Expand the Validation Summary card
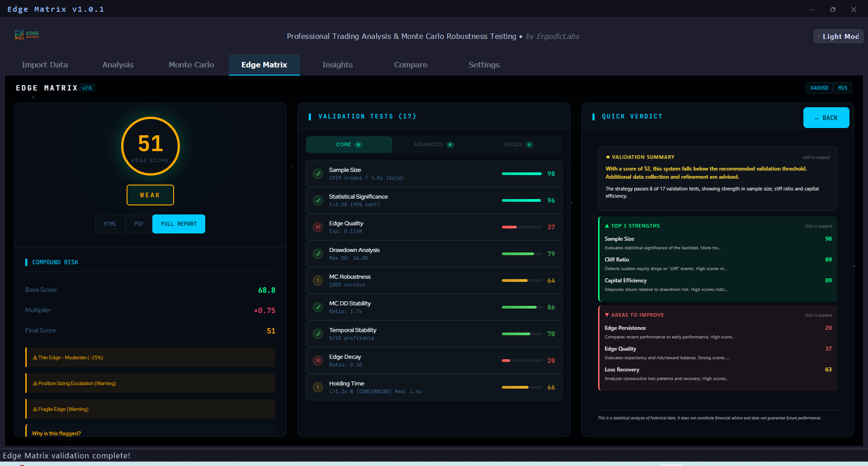The width and height of the screenshot is (868, 466). (x=717, y=178)
